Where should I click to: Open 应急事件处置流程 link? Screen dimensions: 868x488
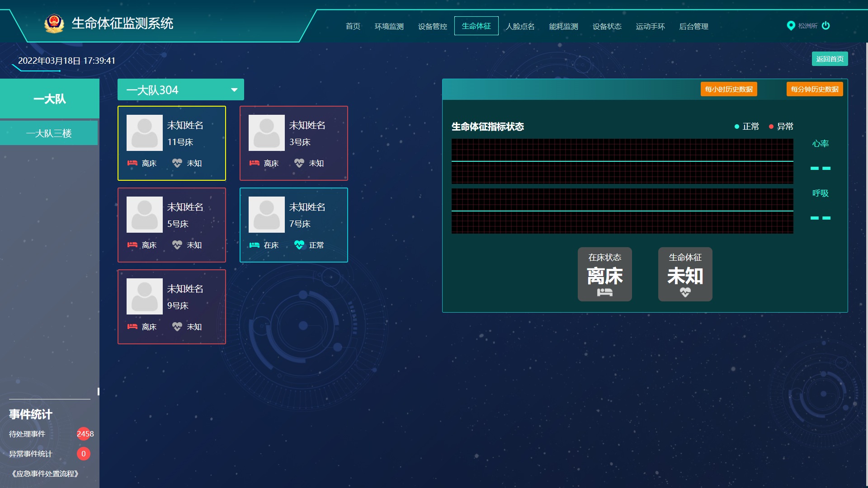(x=45, y=474)
